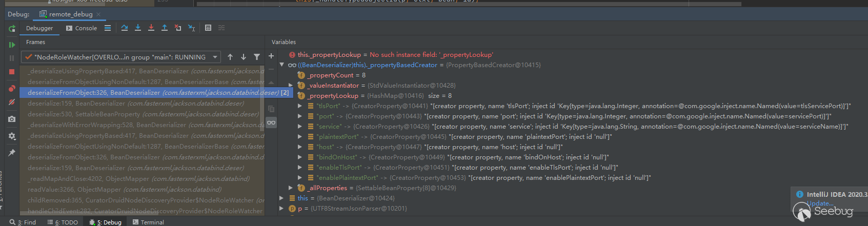Toggle the glasses show-watches icon
The width and height of the screenshot is (868, 226).
(271, 122)
